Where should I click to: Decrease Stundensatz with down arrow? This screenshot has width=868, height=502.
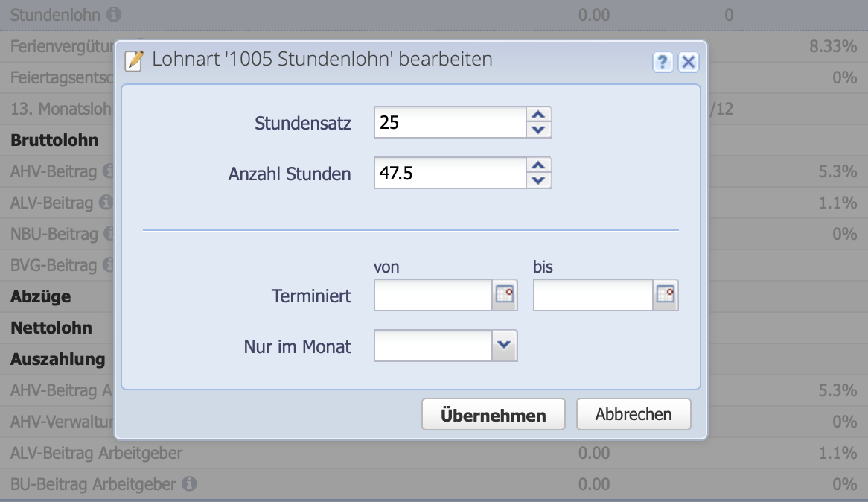point(539,130)
